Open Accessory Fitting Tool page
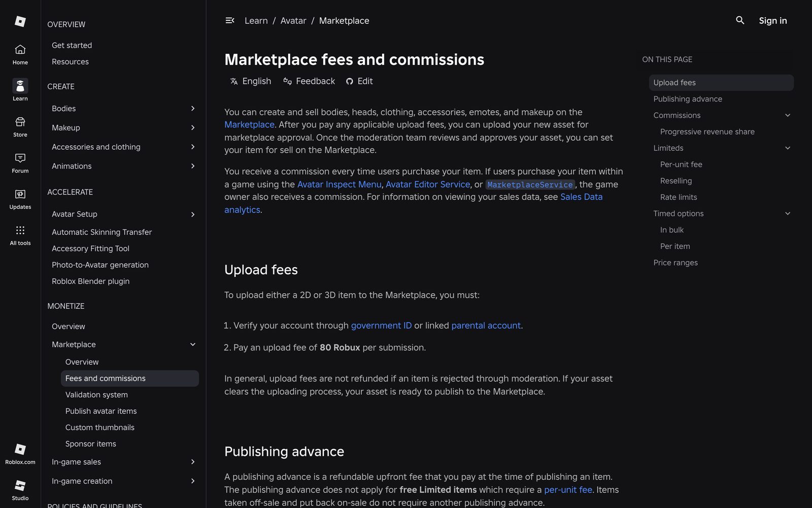812x508 pixels. click(90, 248)
